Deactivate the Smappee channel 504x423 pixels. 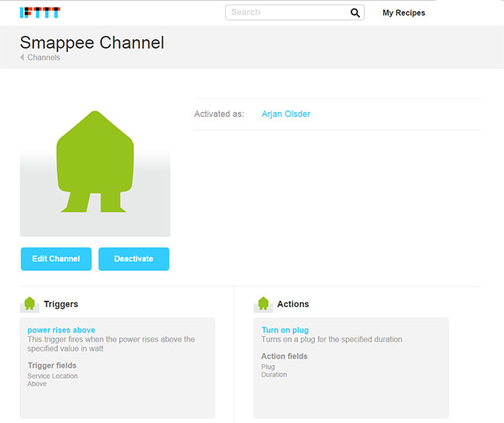click(x=134, y=259)
